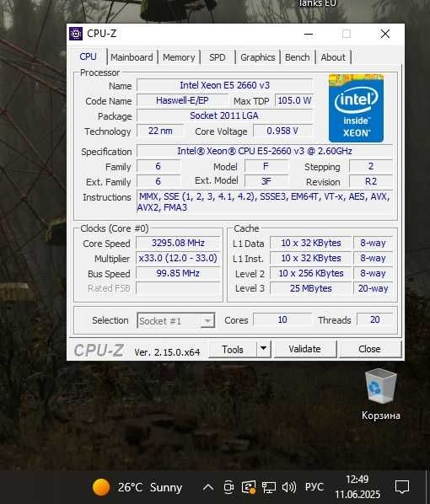Click the Stepping value 2
This screenshot has width=430, height=504.
[x=371, y=166]
